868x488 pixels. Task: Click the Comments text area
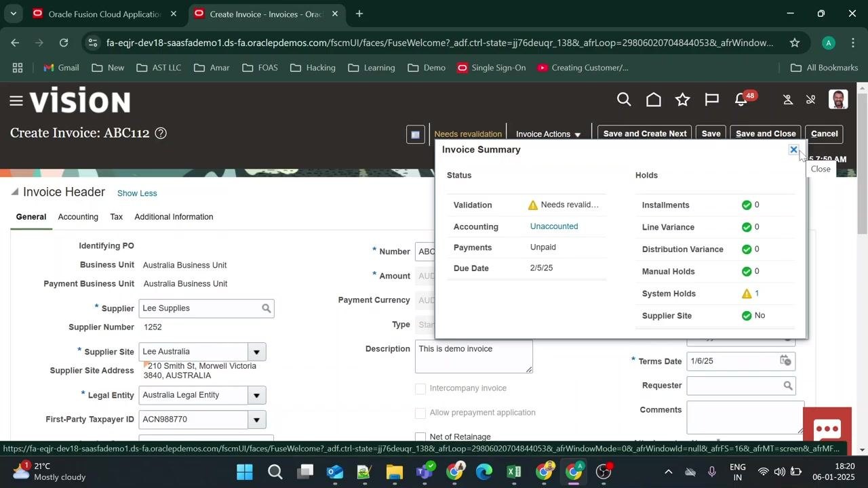tap(745, 417)
